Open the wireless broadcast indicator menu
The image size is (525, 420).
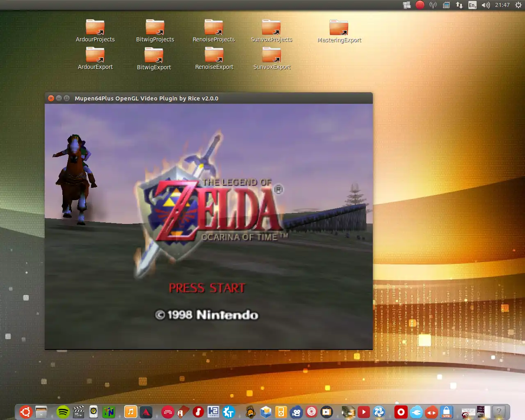[x=433, y=5]
